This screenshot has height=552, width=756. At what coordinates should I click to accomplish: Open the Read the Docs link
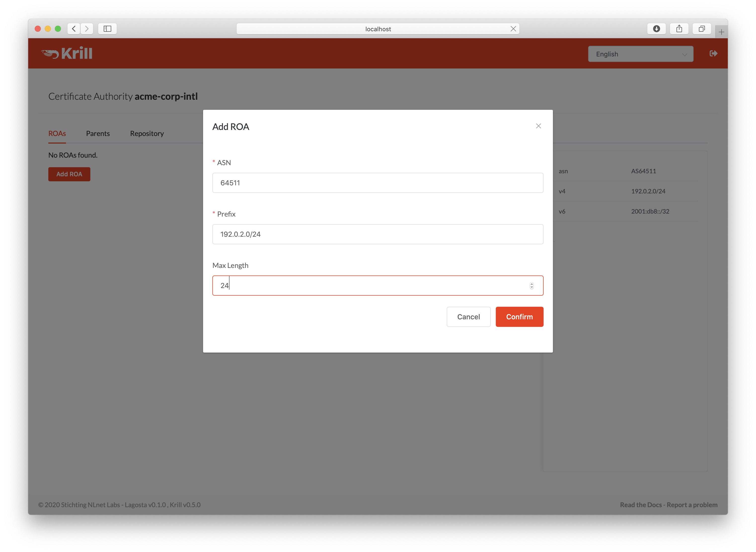640,505
